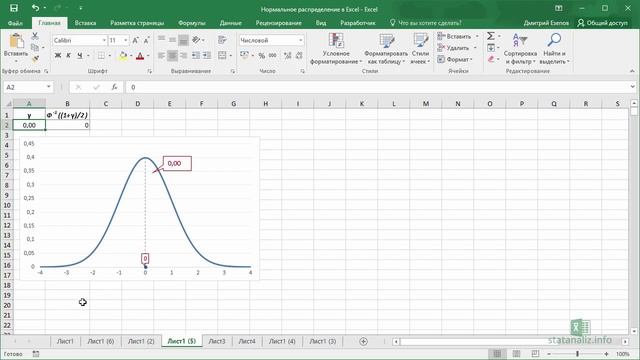Click the Increase Decimal icon

point(287,56)
